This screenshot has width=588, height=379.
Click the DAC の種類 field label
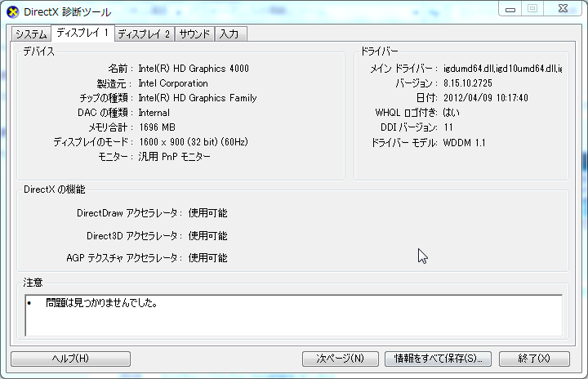(x=105, y=113)
